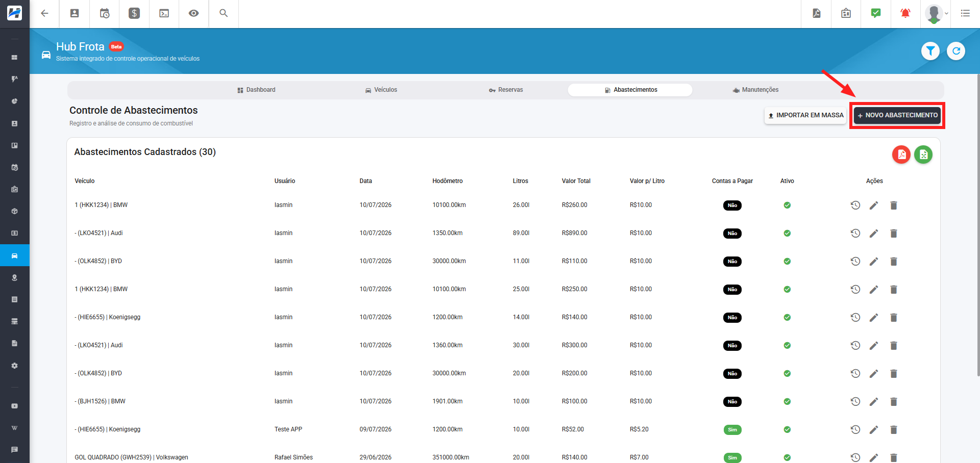Click the Novo Abastecimento button
Screen dimensions: 980x463
pyautogui.click(x=897, y=115)
